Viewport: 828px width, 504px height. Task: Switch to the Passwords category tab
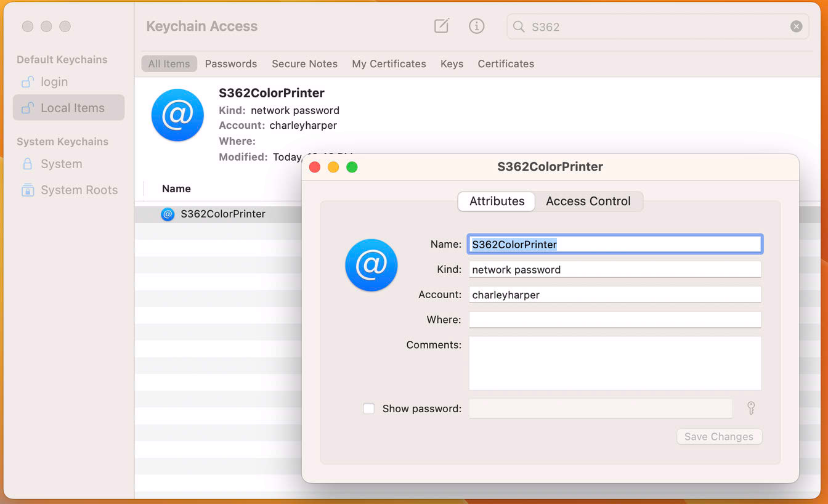[x=231, y=63]
